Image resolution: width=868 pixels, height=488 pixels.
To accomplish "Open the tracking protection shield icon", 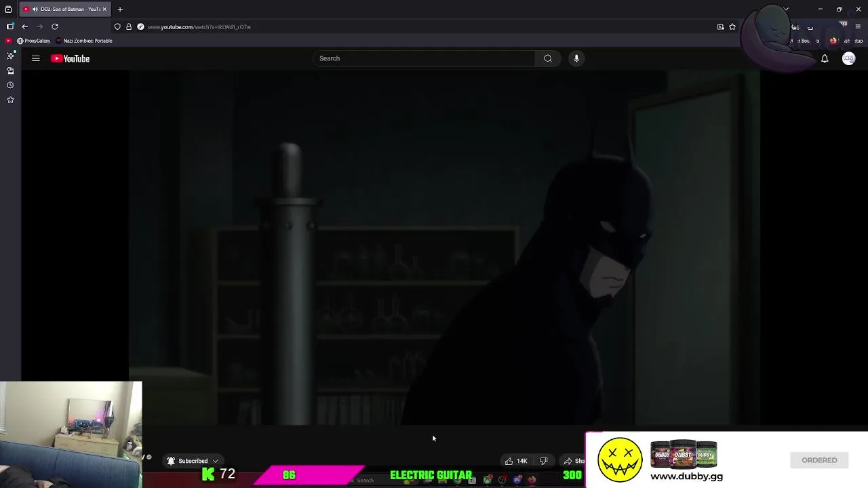I will [117, 26].
